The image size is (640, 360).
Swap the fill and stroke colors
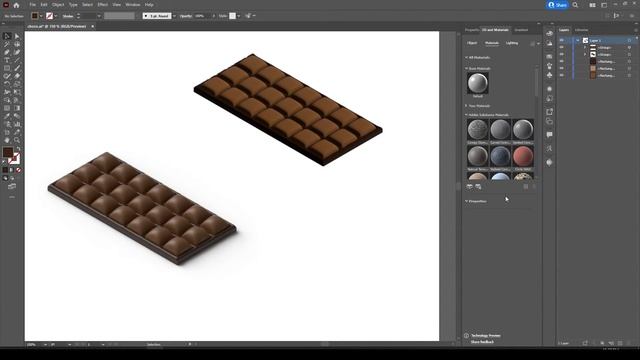click(x=18, y=149)
